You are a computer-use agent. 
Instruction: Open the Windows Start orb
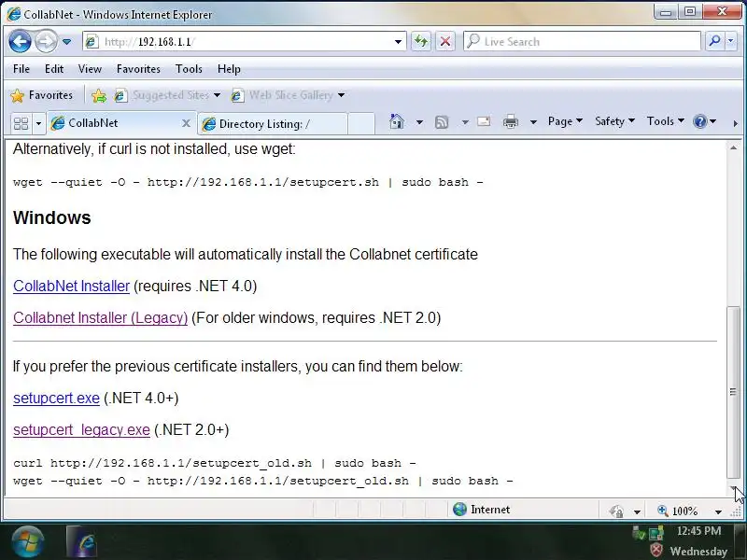tap(28, 541)
